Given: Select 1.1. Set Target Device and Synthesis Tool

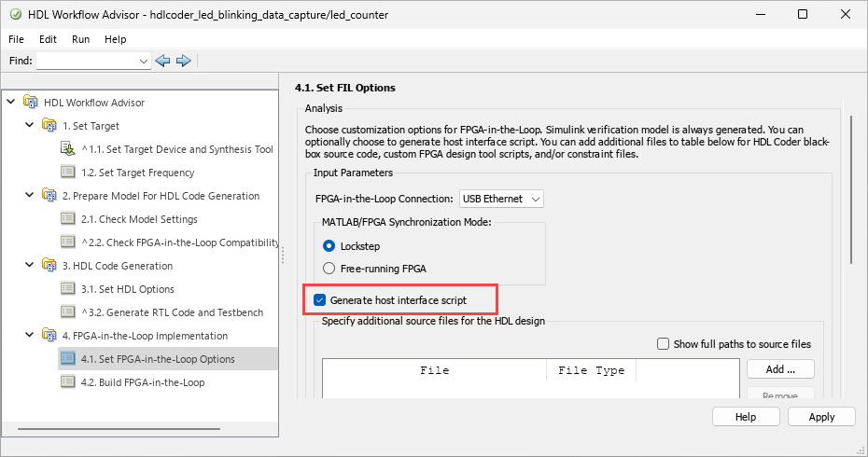Looking at the screenshot, I should point(177,149).
